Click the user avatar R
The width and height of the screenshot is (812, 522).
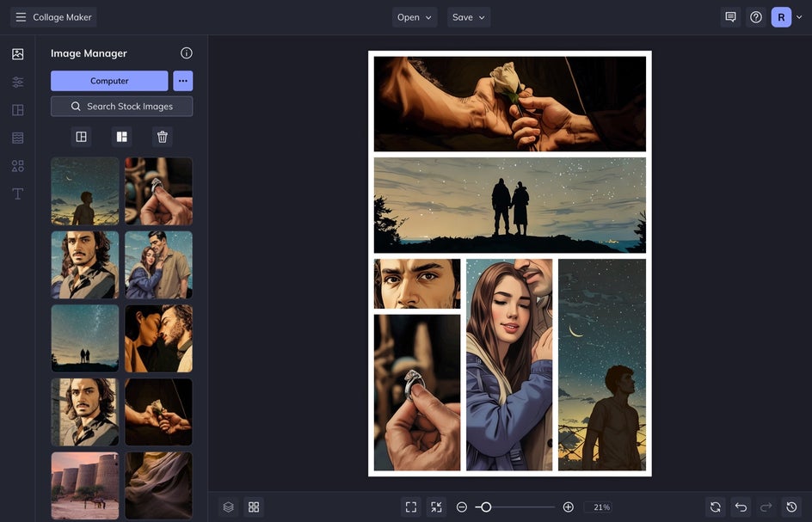click(781, 17)
